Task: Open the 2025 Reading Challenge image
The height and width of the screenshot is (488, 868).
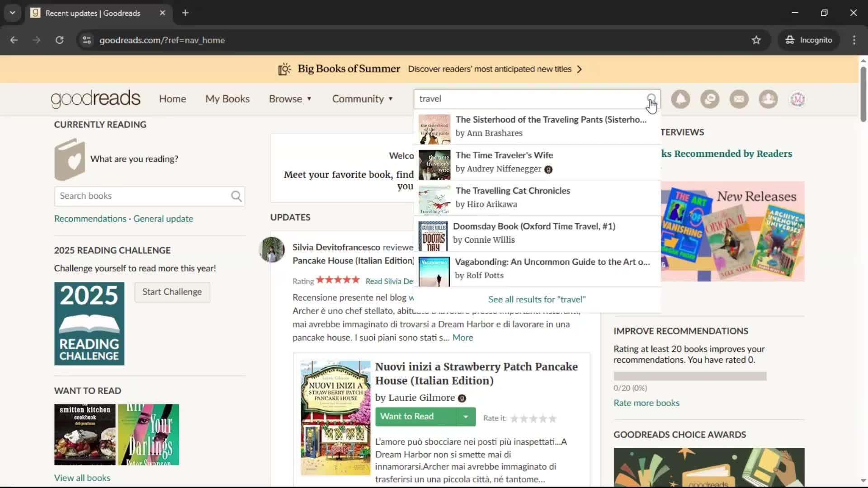Action: [89, 324]
